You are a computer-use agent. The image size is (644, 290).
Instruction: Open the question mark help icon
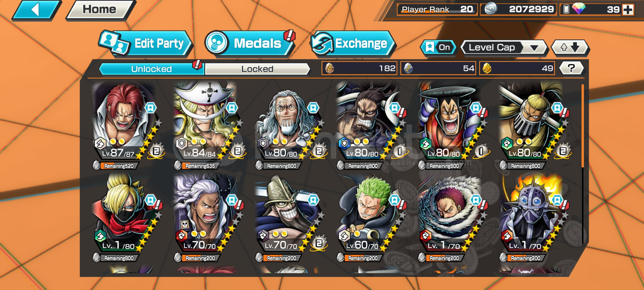point(571,68)
